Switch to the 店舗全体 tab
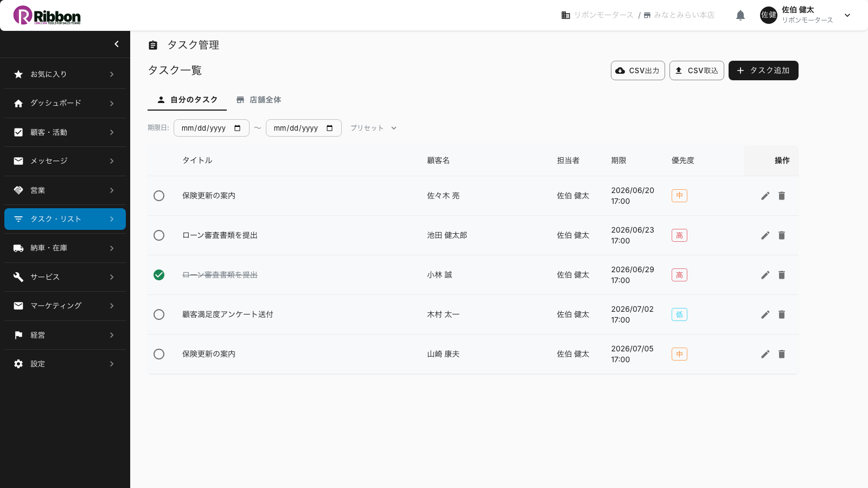Image resolution: width=868 pixels, height=488 pixels. point(259,100)
